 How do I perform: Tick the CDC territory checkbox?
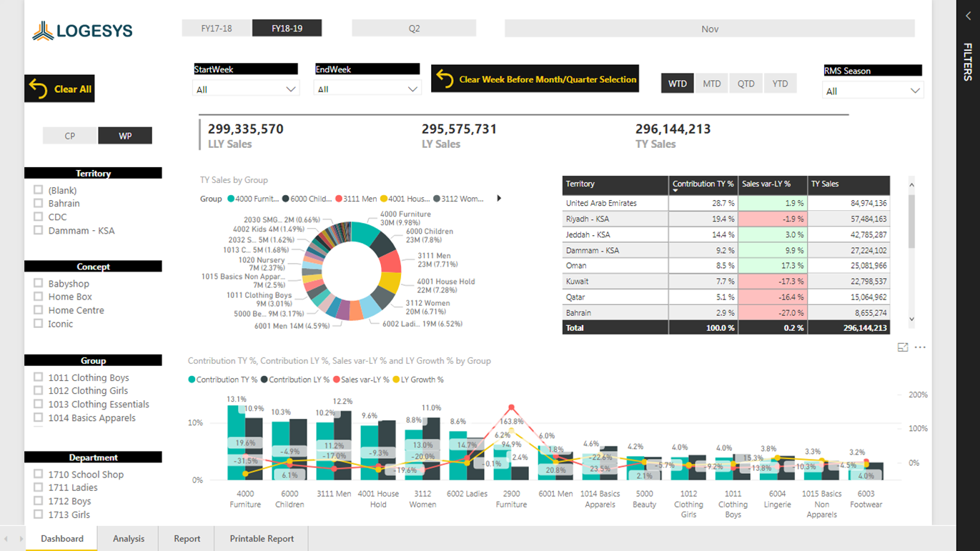click(x=38, y=217)
